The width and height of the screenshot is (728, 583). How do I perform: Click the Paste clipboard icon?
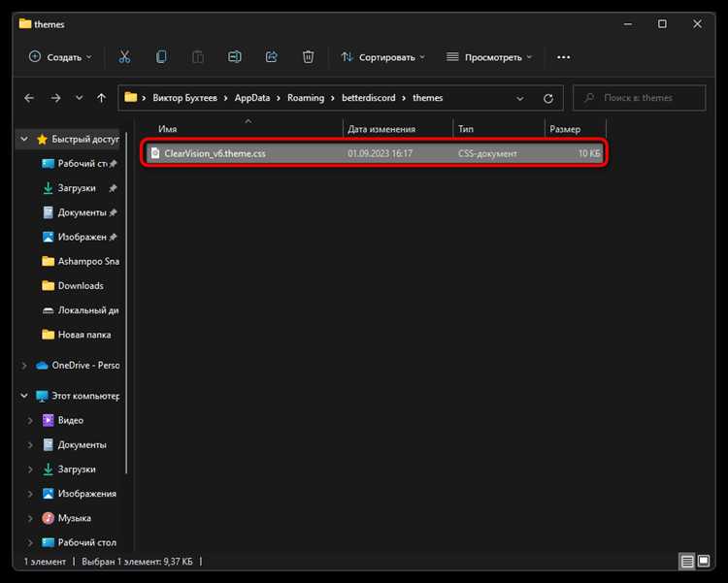(x=198, y=57)
